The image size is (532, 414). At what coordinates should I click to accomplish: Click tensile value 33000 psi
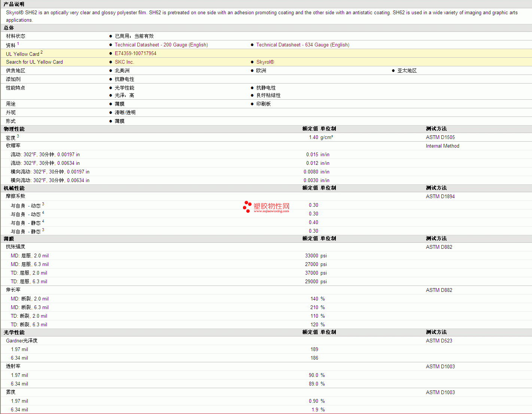pyautogui.click(x=316, y=256)
